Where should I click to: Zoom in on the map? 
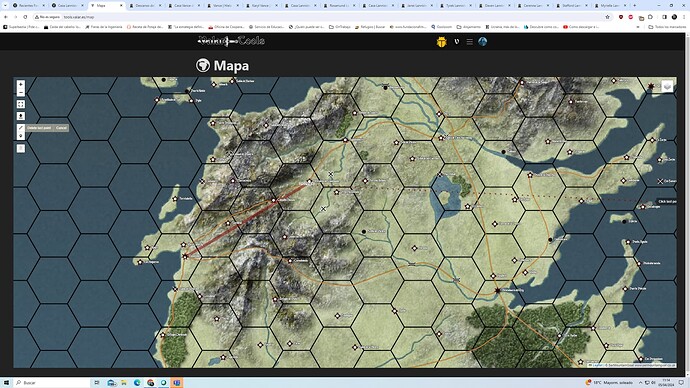[21, 84]
